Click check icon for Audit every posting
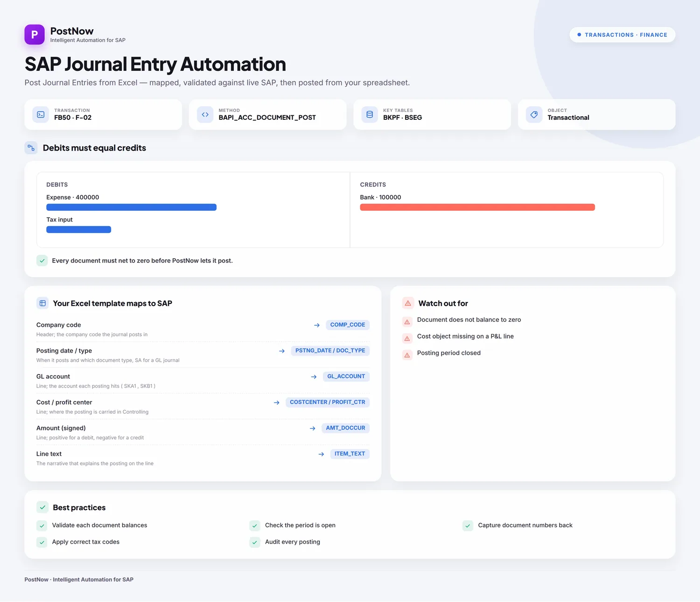The height and width of the screenshot is (602, 700). coord(255,542)
